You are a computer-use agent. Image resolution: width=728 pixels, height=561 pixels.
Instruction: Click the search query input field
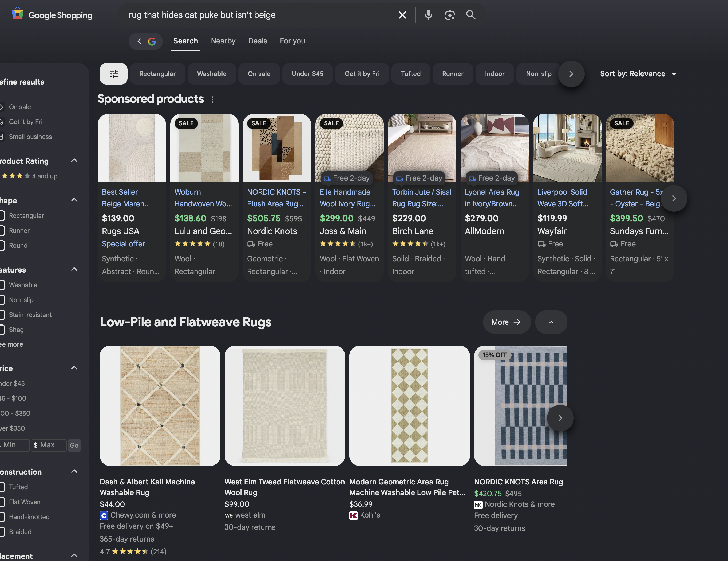pos(260,15)
